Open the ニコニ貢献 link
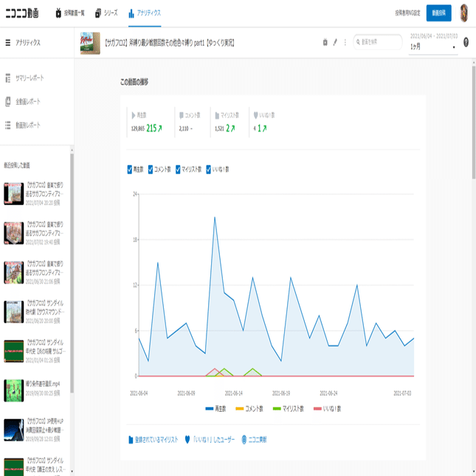The height and width of the screenshot is (476, 476). [258, 440]
